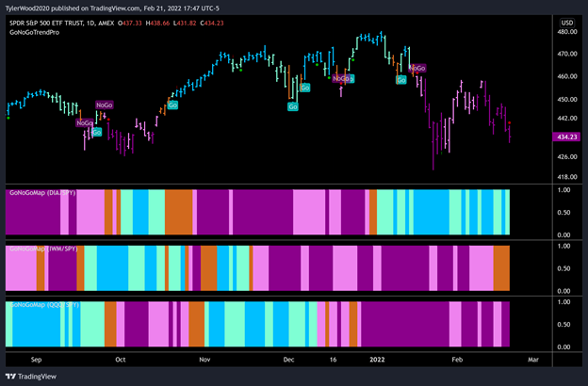
Task: Click the 460.00 price axis label
Action: point(567,76)
